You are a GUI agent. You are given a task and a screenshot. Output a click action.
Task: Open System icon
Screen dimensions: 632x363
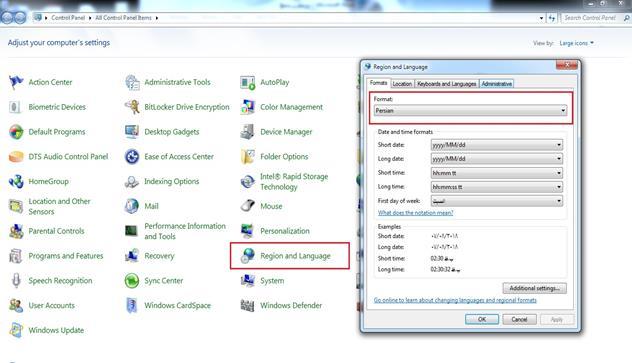248,281
